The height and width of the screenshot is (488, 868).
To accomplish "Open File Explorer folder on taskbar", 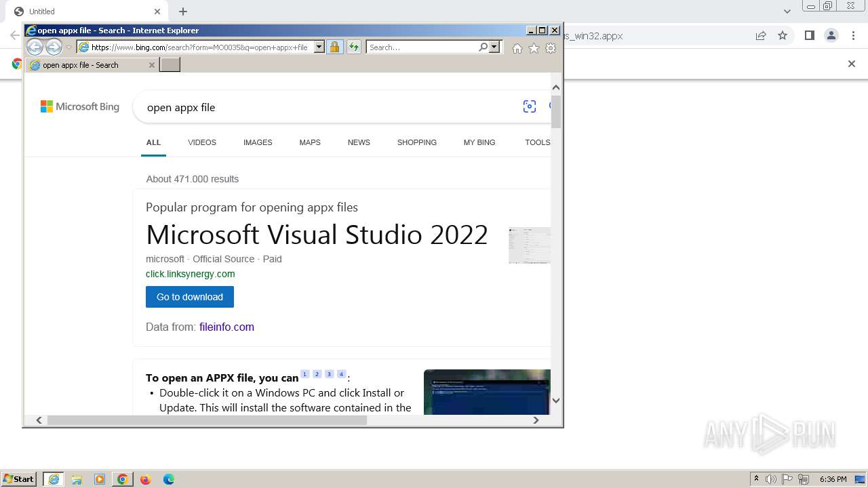I will (77, 479).
